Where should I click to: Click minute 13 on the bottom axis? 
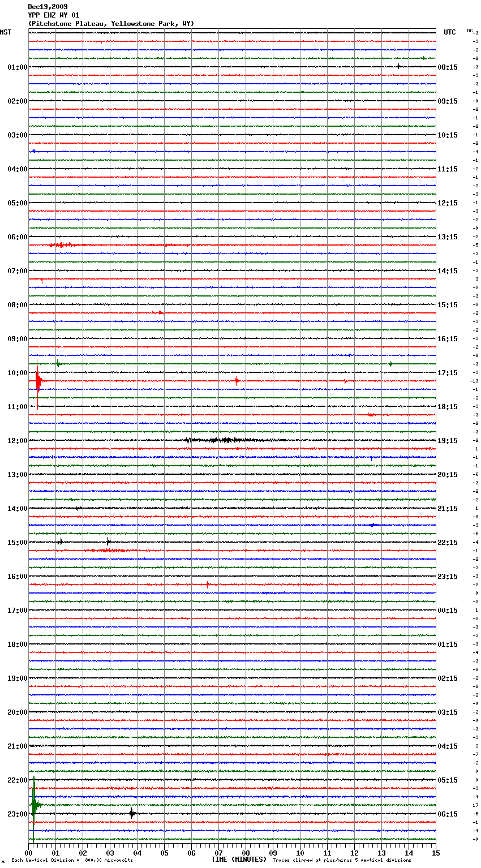pos(381,853)
